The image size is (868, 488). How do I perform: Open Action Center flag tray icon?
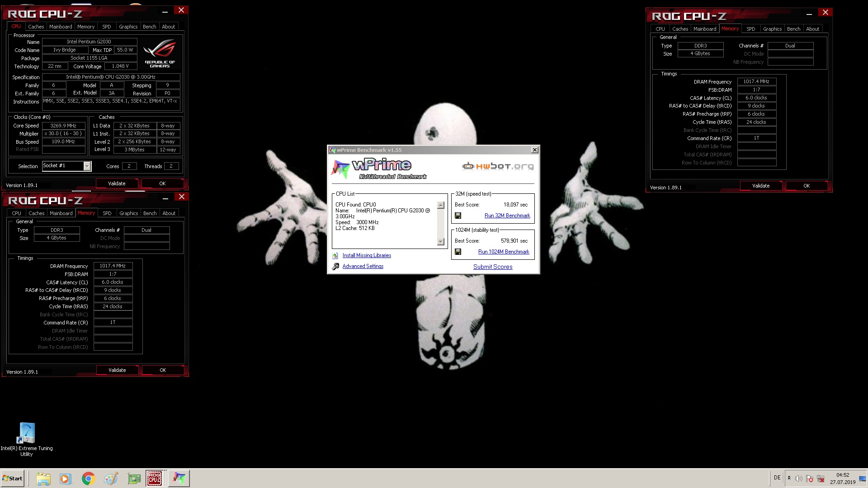pos(810,479)
